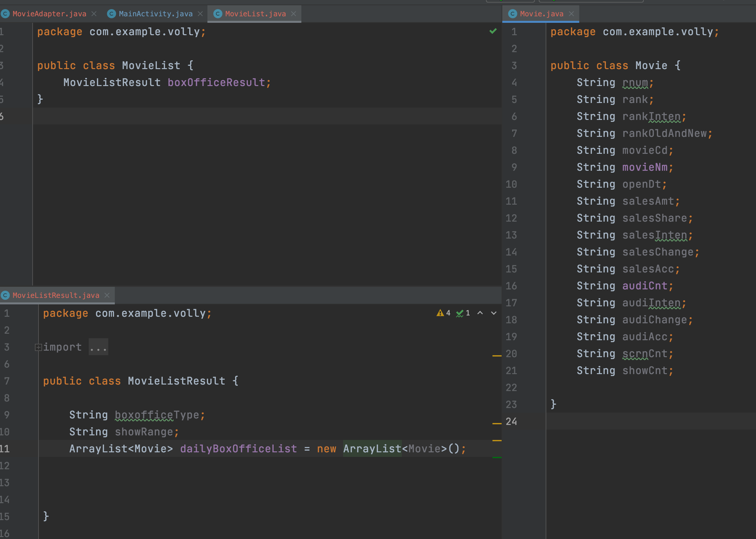Click the green inspection checkmark in MovieList

click(x=493, y=31)
